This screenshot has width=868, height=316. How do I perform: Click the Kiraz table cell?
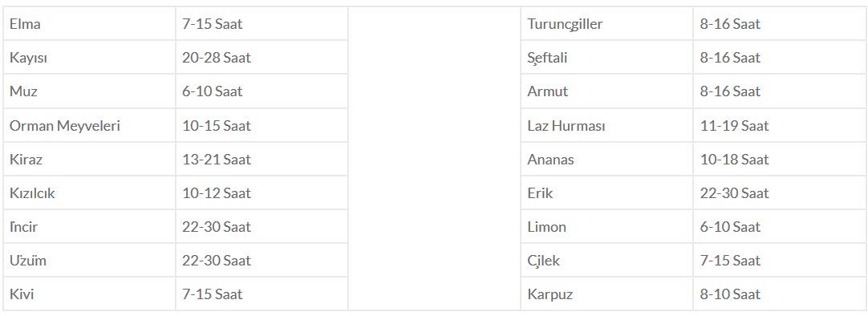[x=89, y=160]
